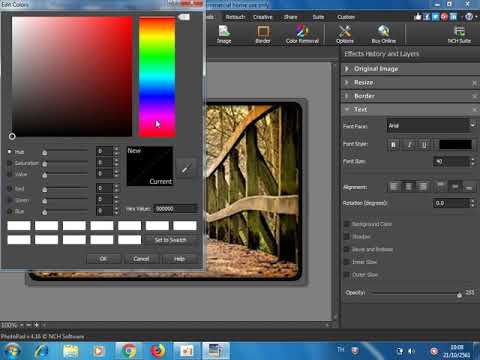Enable the Background Color checkbox

tap(347, 224)
